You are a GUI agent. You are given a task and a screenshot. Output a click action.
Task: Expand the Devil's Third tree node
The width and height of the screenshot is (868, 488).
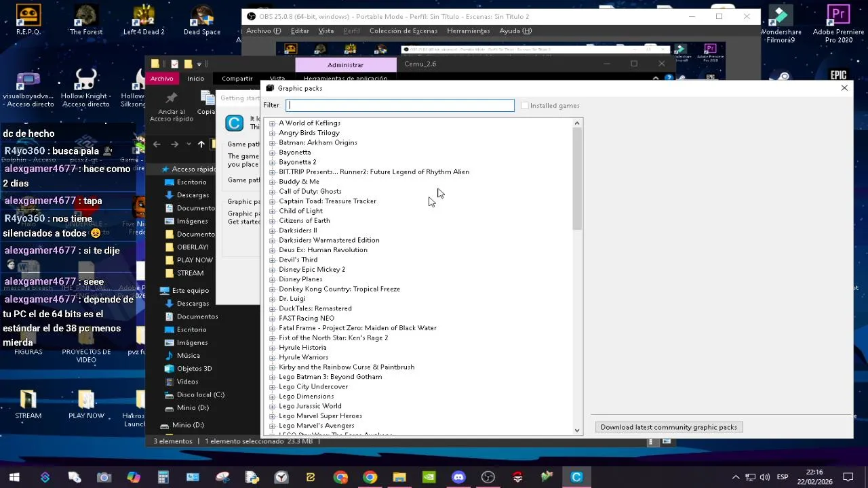coord(272,260)
